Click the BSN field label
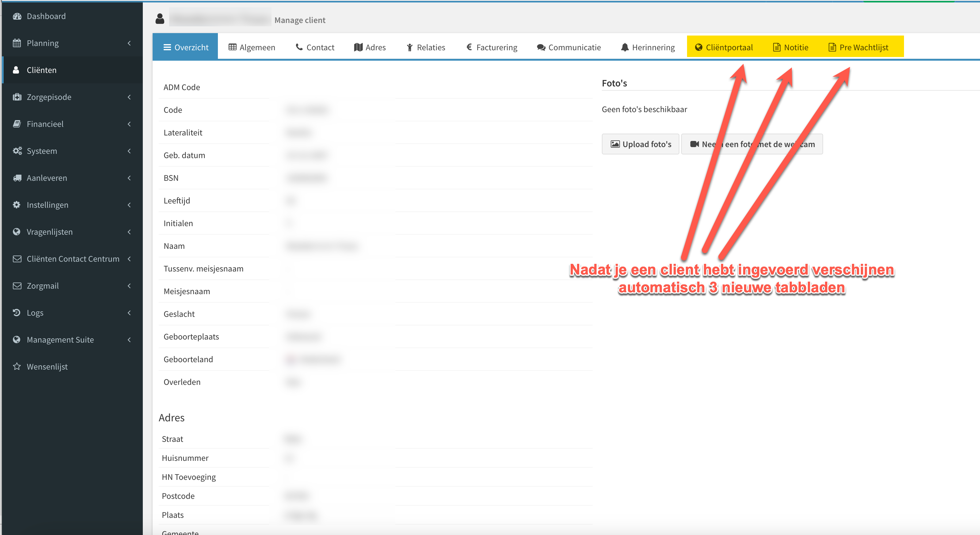Screen dimensions: 980x535 point(171,178)
